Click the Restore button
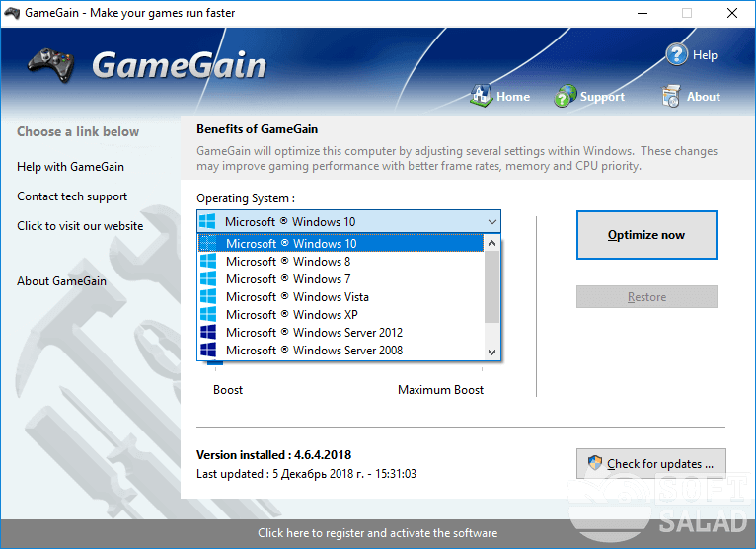 (646, 296)
